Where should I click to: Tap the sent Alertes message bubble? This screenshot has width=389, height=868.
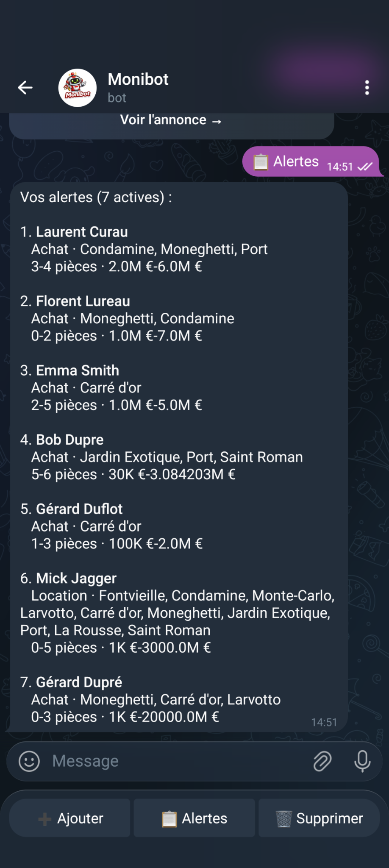coord(296,161)
